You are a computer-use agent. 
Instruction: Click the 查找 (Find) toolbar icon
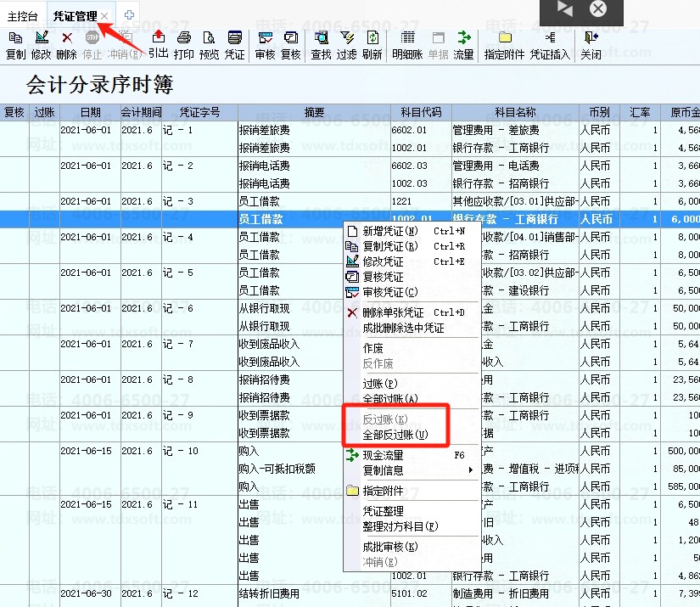pyautogui.click(x=321, y=44)
